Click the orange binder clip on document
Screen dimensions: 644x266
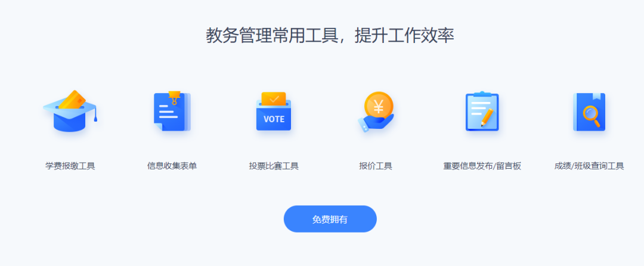click(175, 98)
